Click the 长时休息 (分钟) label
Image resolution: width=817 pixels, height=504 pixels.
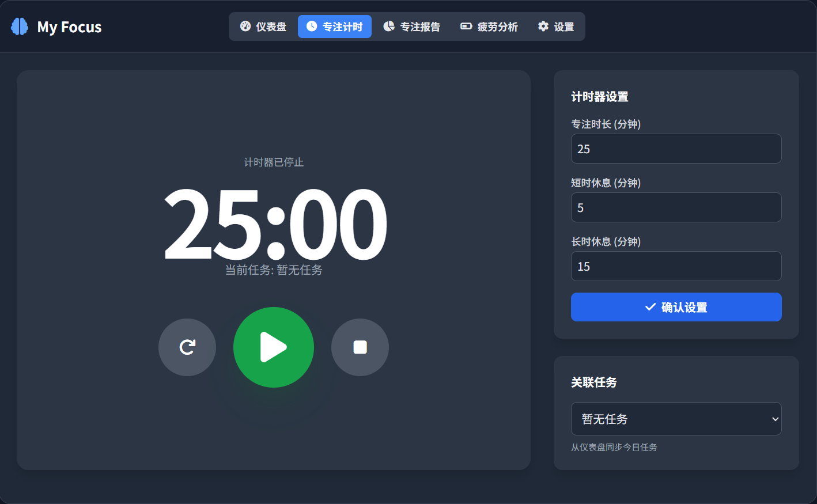coord(606,242)
